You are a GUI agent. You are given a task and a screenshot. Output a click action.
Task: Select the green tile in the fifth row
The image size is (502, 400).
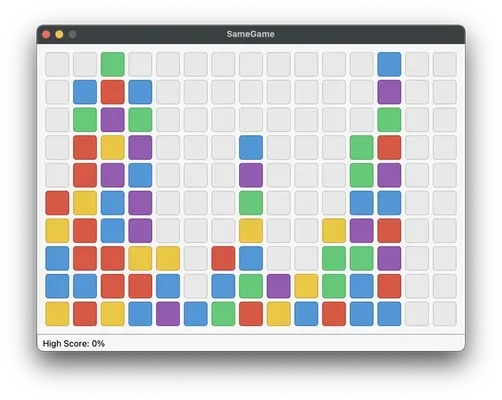[x=362, y=175]
